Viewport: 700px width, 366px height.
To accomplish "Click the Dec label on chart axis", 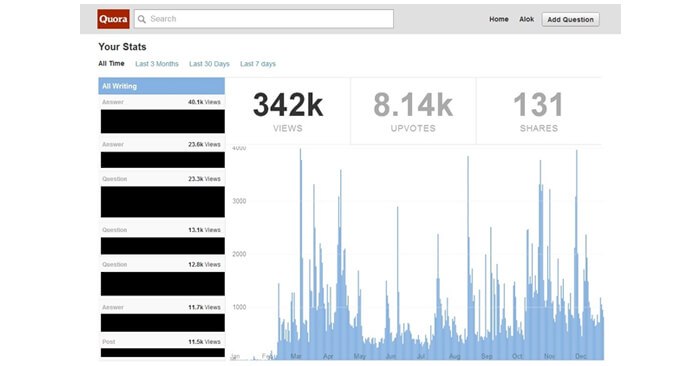I will pyautogui.click(x=581, y=356).
